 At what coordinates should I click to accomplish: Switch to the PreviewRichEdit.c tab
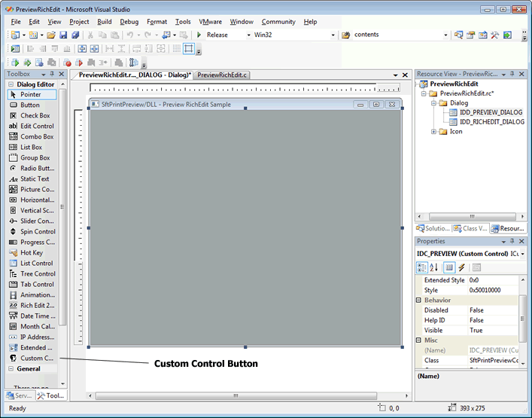pos(222,75)
